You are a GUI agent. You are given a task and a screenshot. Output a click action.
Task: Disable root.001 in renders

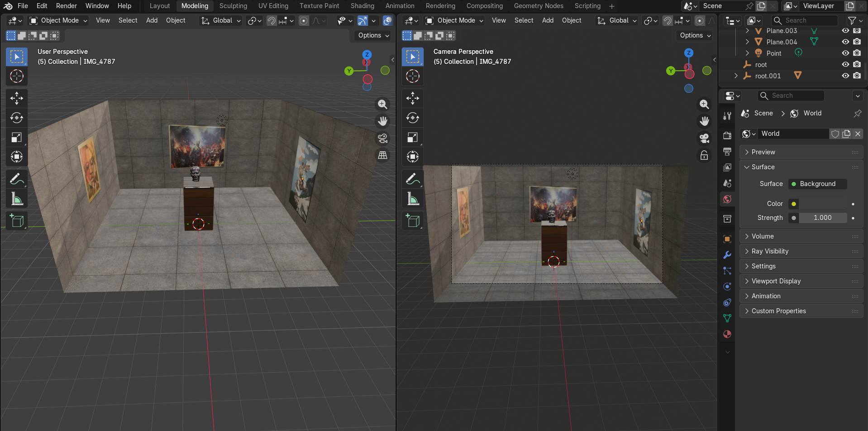[857, 76]
